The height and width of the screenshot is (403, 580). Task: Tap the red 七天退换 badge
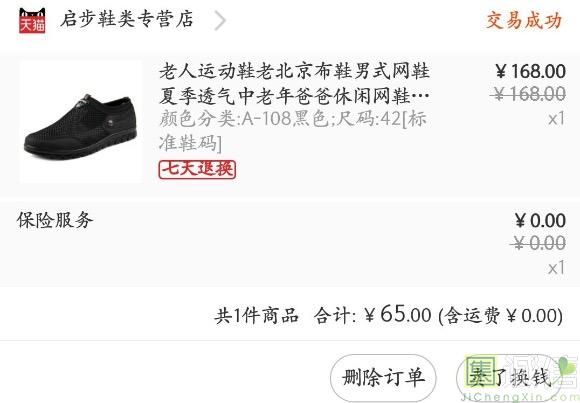click(197, 169)
